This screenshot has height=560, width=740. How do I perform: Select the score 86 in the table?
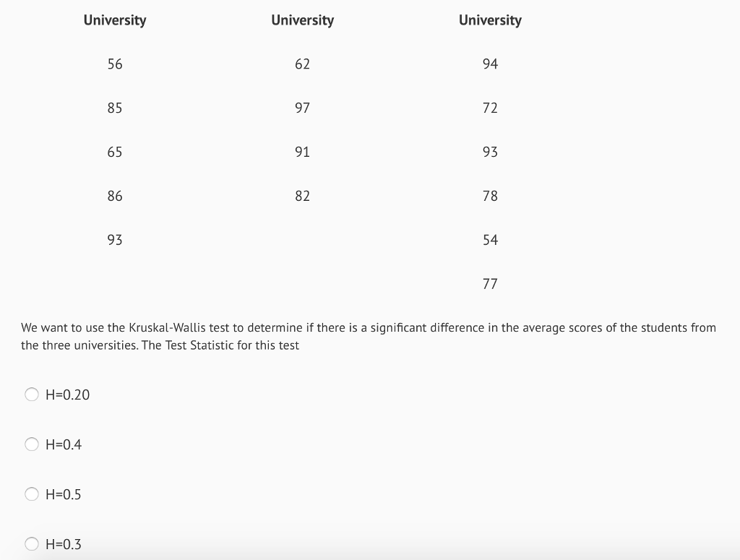[x=115, y=196]
